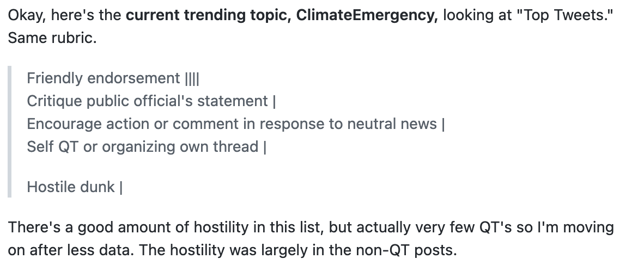Click "Self QT or organizing own thread"
644x271 pixels.
tap(143, 146)
